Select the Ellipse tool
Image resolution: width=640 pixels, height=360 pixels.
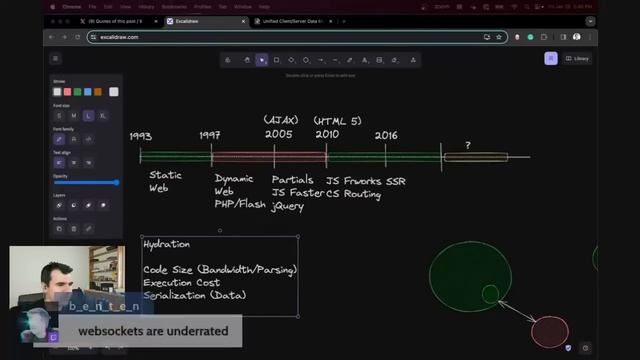pos(306,60)
